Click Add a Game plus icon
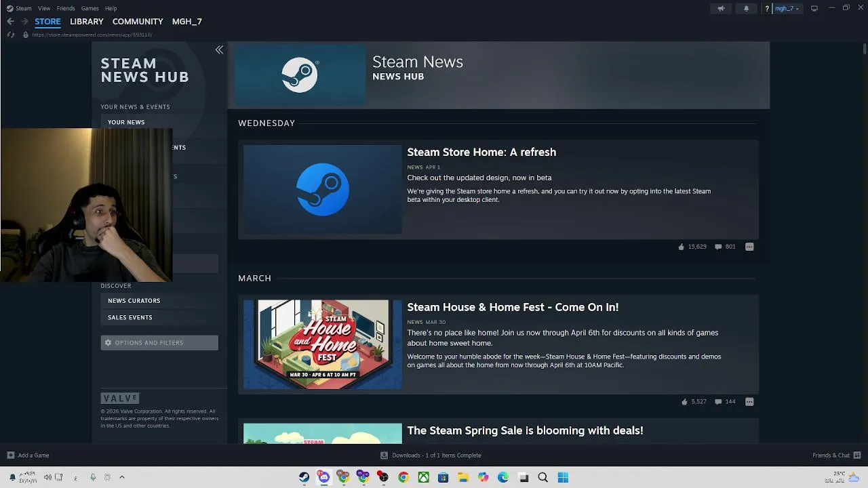This screenshot has width=868, height=488. point(11,455)
